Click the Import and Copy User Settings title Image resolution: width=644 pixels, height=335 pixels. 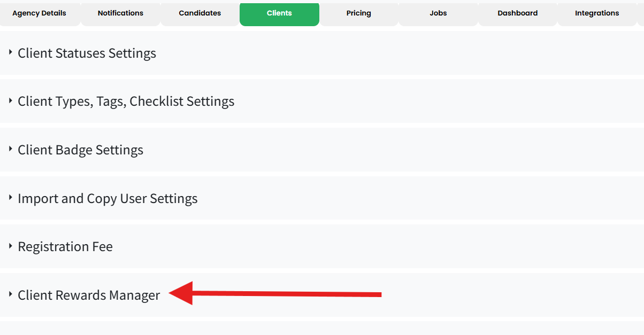click(108, 199)
